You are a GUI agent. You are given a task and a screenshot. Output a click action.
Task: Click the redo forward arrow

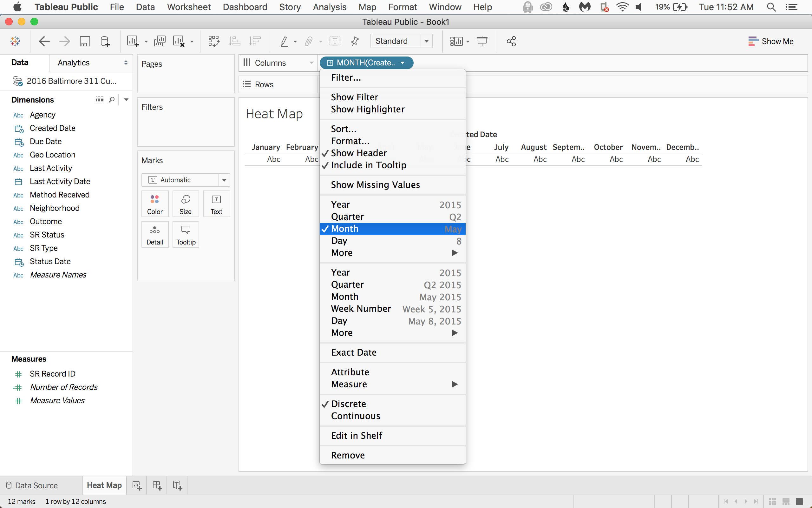tap(64, 41)
